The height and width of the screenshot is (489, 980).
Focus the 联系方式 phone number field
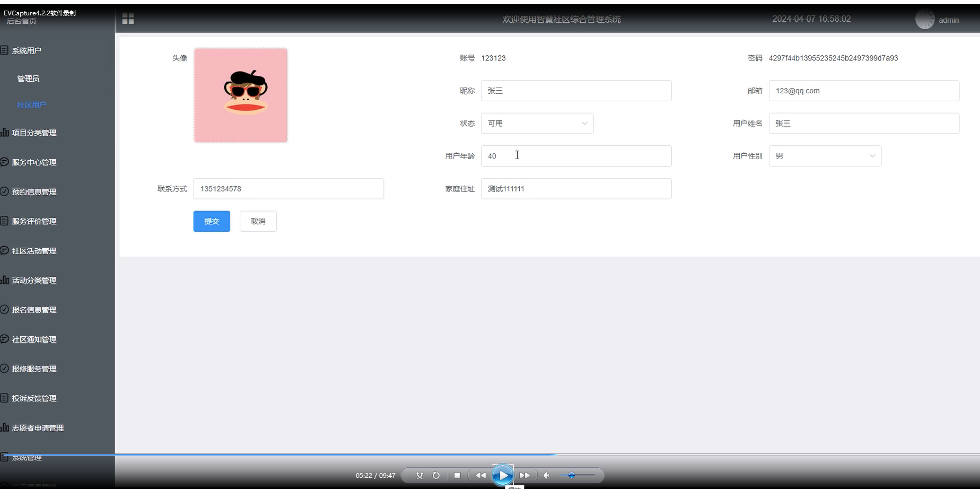[288, 189]
